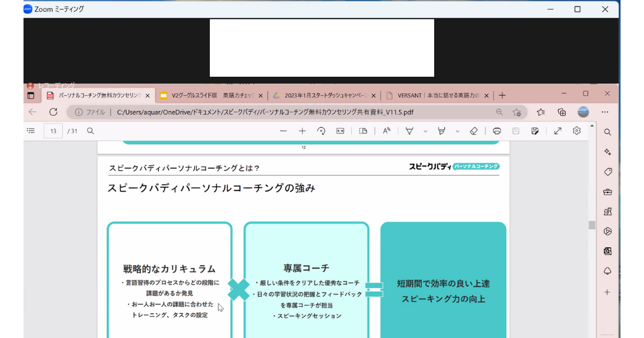Open the PDF find/search magnifier icon
This screenshot has height=338, width=644.
[x=91, y=131]
